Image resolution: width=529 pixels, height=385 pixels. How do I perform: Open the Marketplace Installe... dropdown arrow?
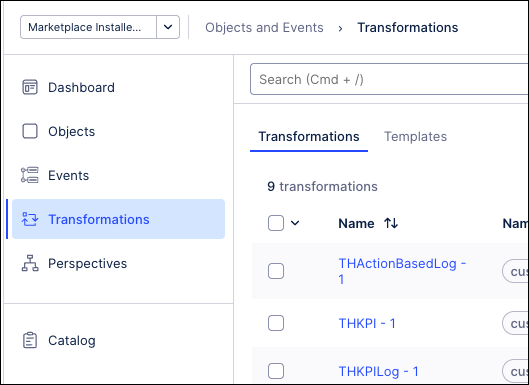click(168, 27)
